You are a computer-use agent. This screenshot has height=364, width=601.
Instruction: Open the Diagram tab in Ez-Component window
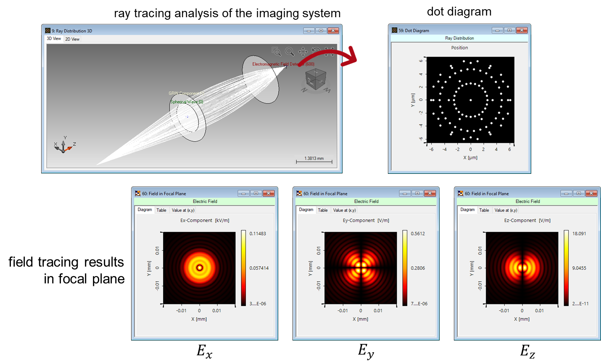pyautogui.click(x=467, y=210)
